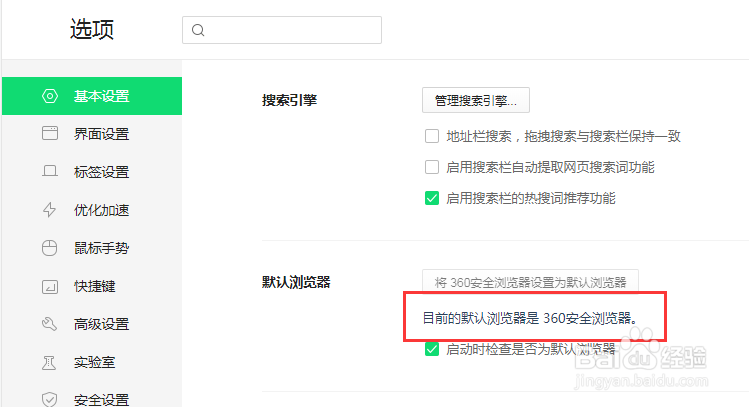749x407 pixels.
Task: Click the 高级设置 wrench icon
Action: point(50,324)
